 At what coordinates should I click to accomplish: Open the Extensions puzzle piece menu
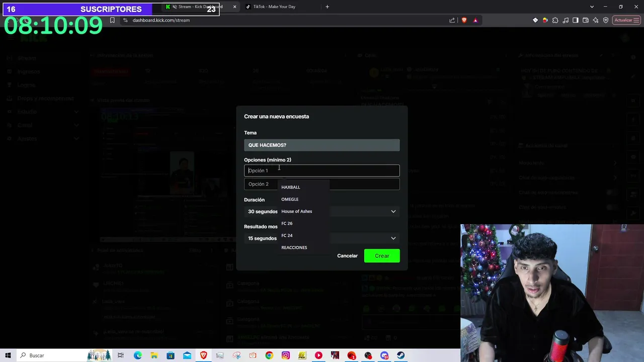click(x=555, y=20)
